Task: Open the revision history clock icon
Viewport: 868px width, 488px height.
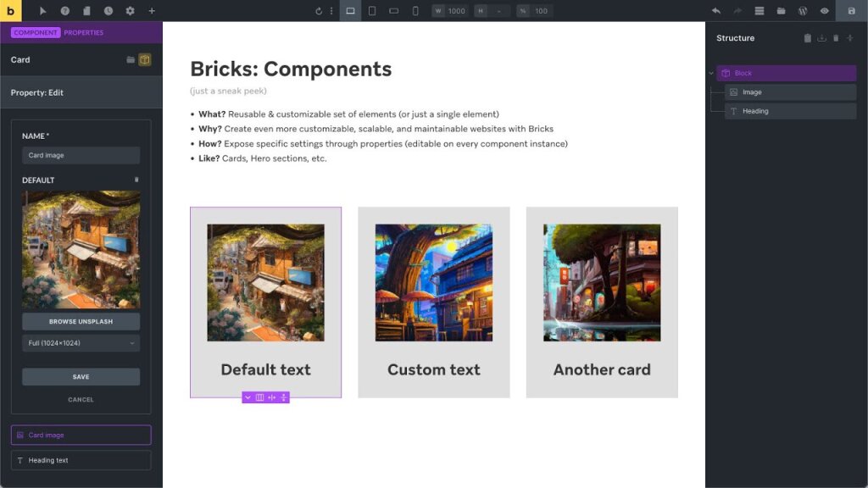Action: pos(108,11)
